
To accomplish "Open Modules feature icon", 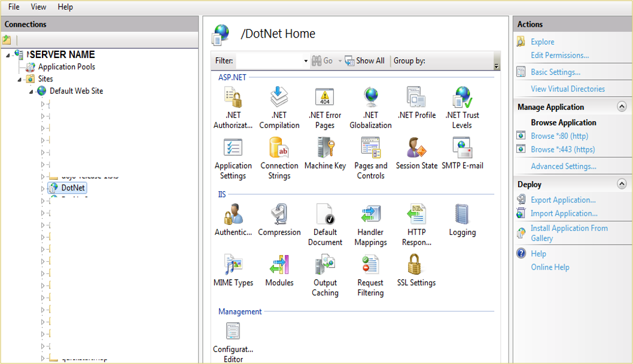I will tap(279, 271).
